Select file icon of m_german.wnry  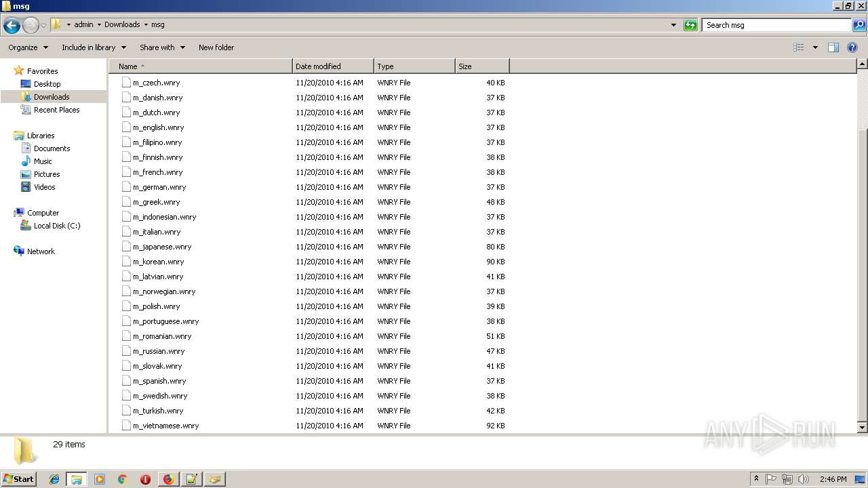click(125, 187)
